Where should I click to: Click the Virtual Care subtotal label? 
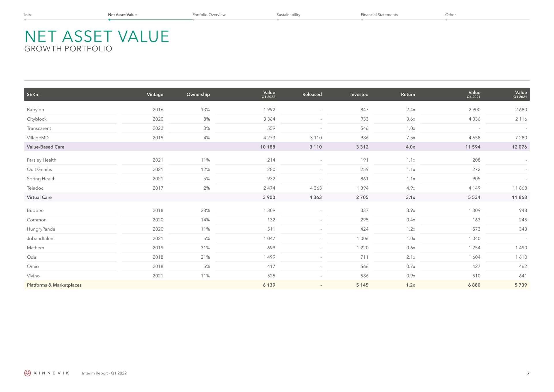pos(39,197)
